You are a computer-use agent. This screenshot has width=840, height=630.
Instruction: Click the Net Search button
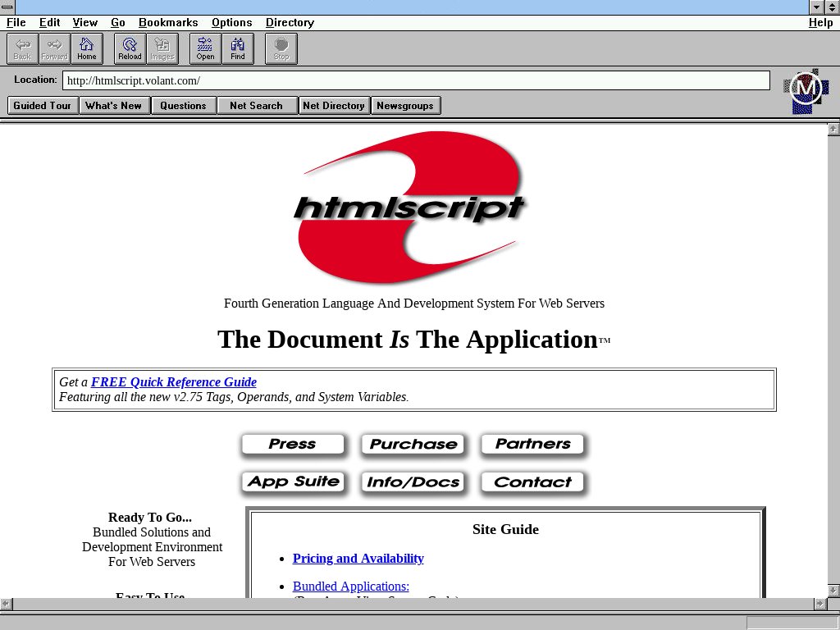(x=256, y=106)
